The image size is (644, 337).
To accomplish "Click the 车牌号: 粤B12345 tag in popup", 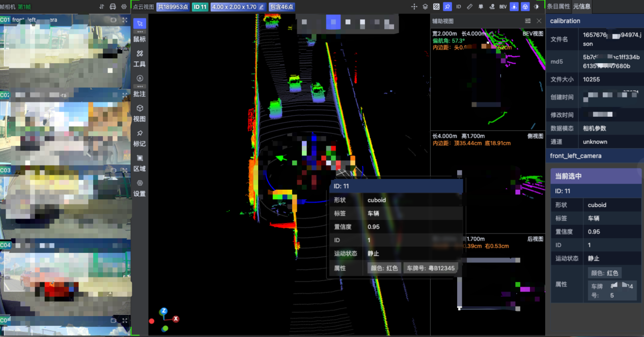I will [x=430, y=268].
